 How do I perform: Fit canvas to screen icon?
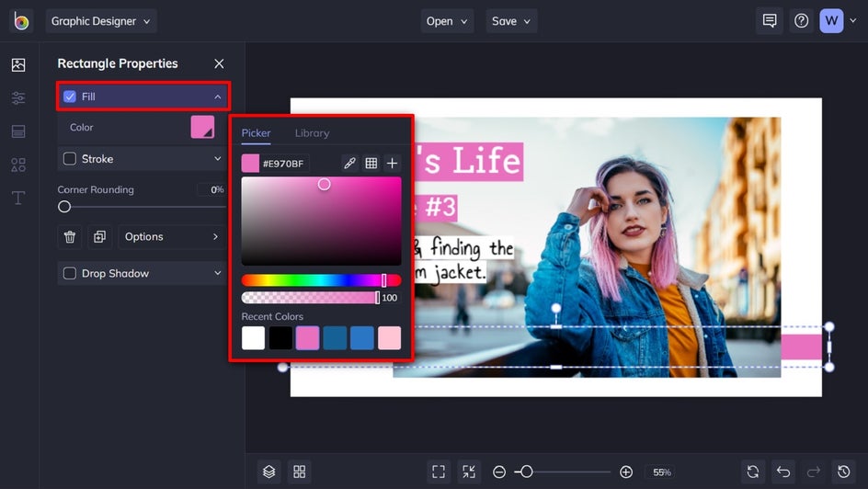pos(439,472)
